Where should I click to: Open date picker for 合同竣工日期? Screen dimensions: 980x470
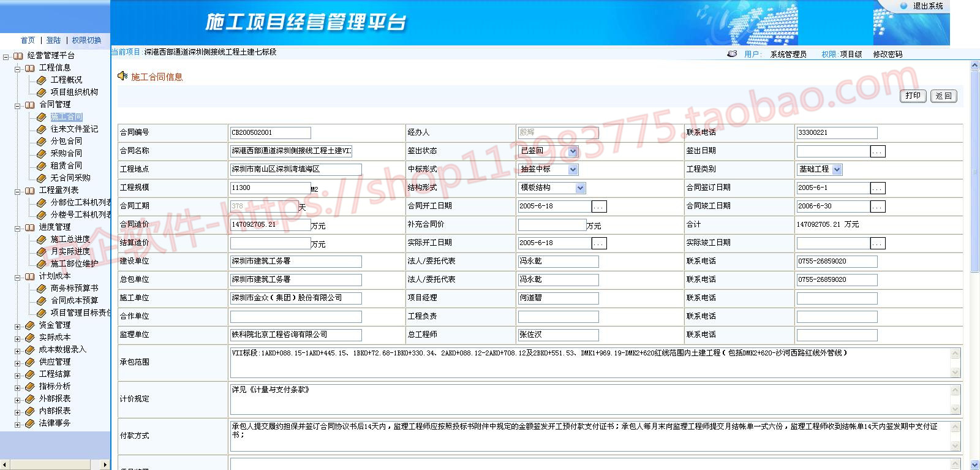point(878,207)
